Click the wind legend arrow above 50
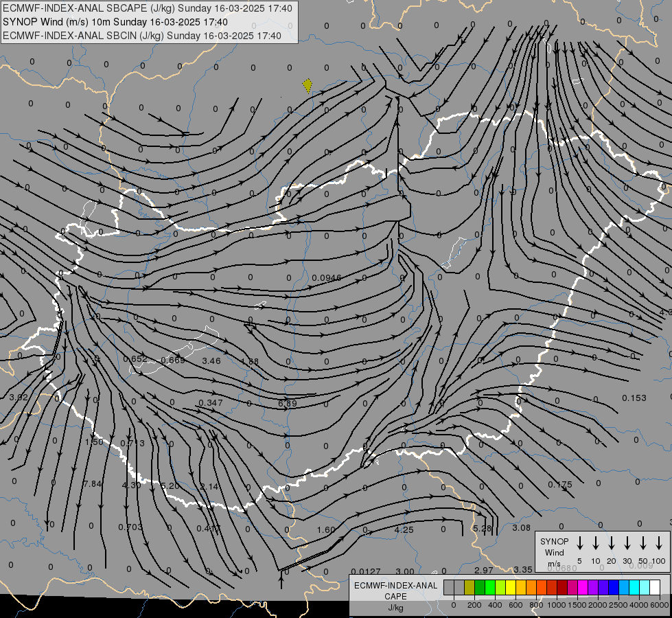 coord(643,543)
